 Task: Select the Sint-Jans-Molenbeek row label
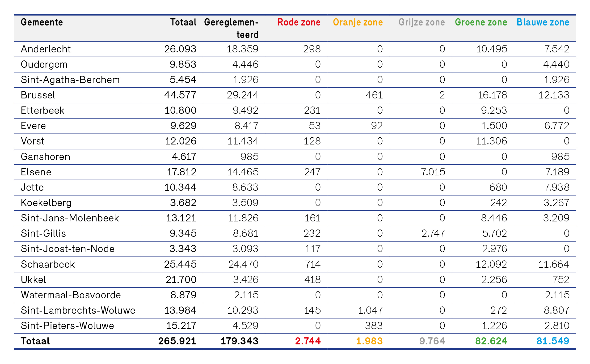(70, 218)
